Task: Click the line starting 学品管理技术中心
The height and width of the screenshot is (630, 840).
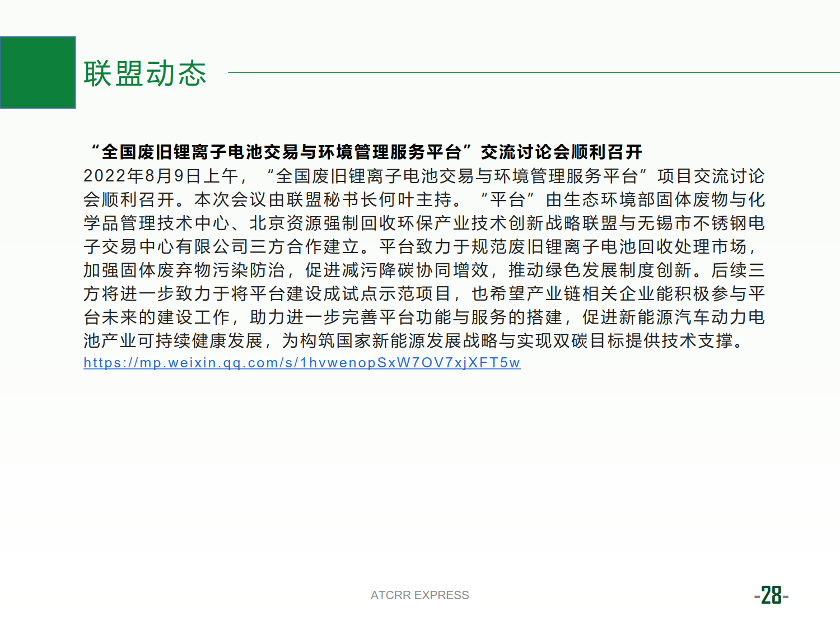Action: tap(424, 223)
